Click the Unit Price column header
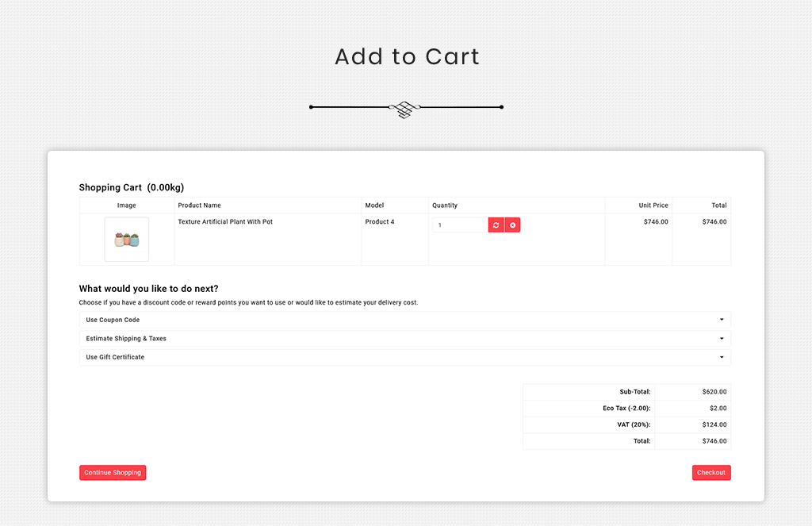Viewport: 812px width, 526px height. click(x=653, y=205)
